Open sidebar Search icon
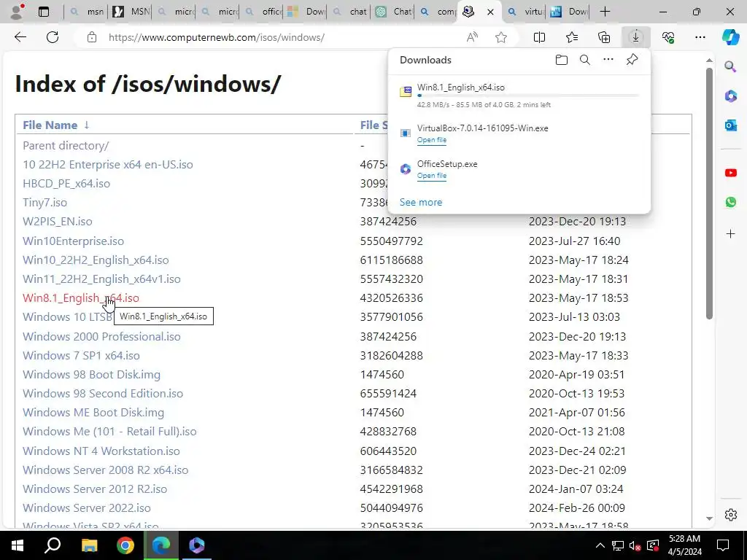 730,66
